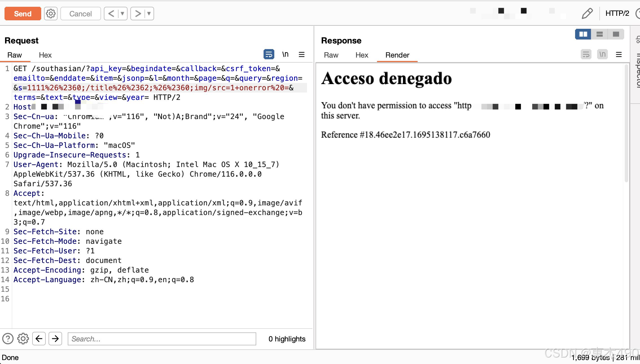Open the Response pane hamburger menu
This screenshot has width=640, height=364.
(x=619, y=54)
